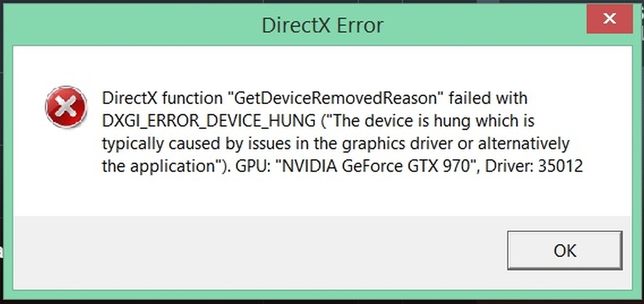Click the "Driver:" label in the message
Viewport: 644px width, 304px height.
pos(509,166)
